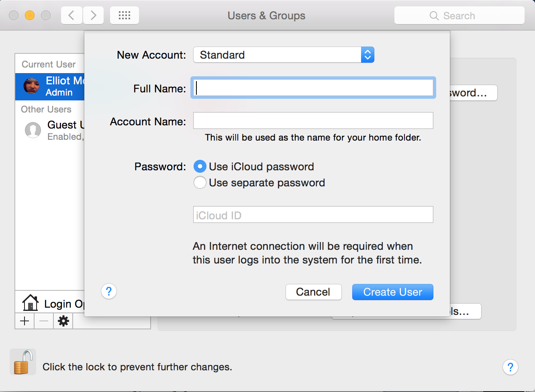The height and width of the screenshot is (392, 535).
Task: Click the Create User button
Action: point(393,292)
